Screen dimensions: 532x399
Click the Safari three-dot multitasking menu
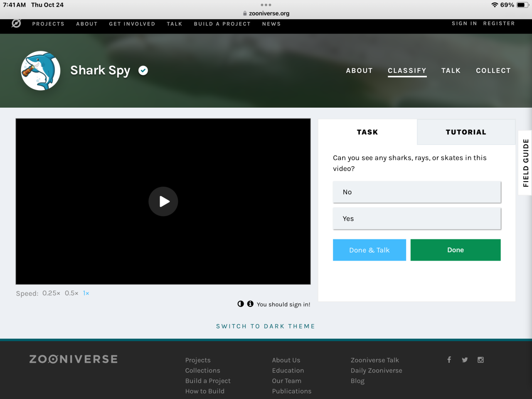tap(266, 5)
